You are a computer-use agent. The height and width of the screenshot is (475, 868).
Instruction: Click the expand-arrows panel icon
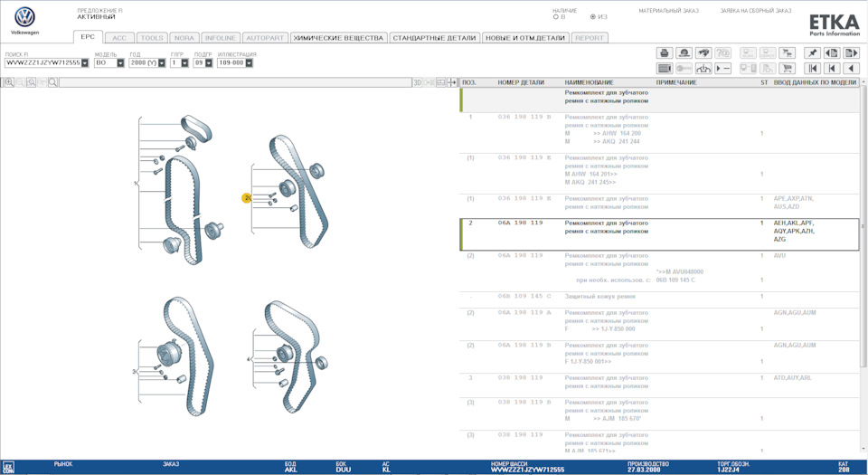tap(452, 82)
